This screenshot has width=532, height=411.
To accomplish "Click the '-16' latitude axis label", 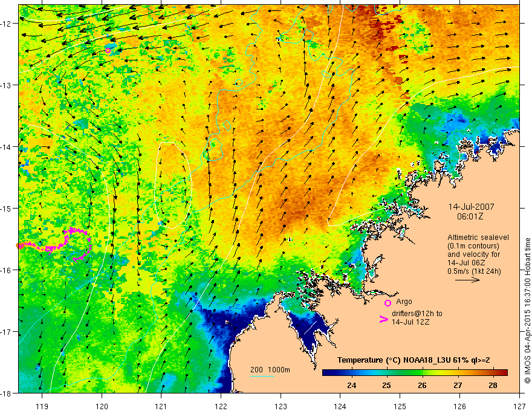I will 6,270.
